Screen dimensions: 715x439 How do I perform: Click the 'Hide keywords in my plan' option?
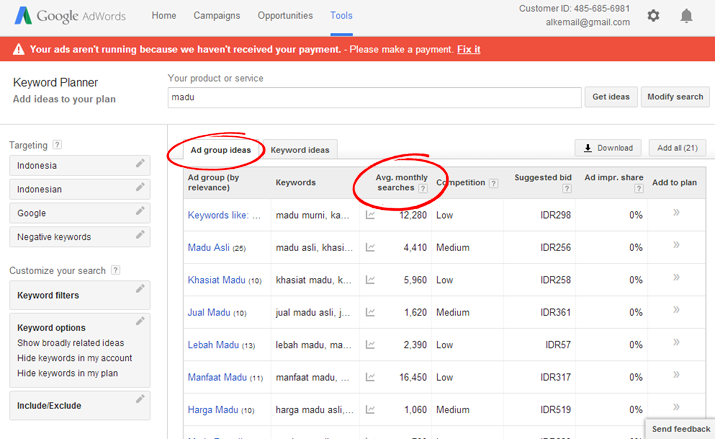[x=67, y=373]
